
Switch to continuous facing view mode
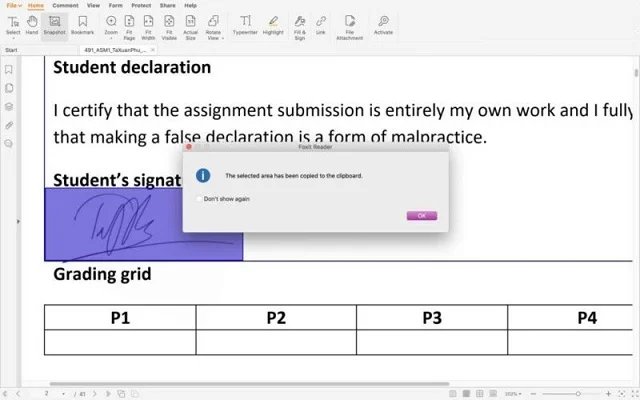493,394
